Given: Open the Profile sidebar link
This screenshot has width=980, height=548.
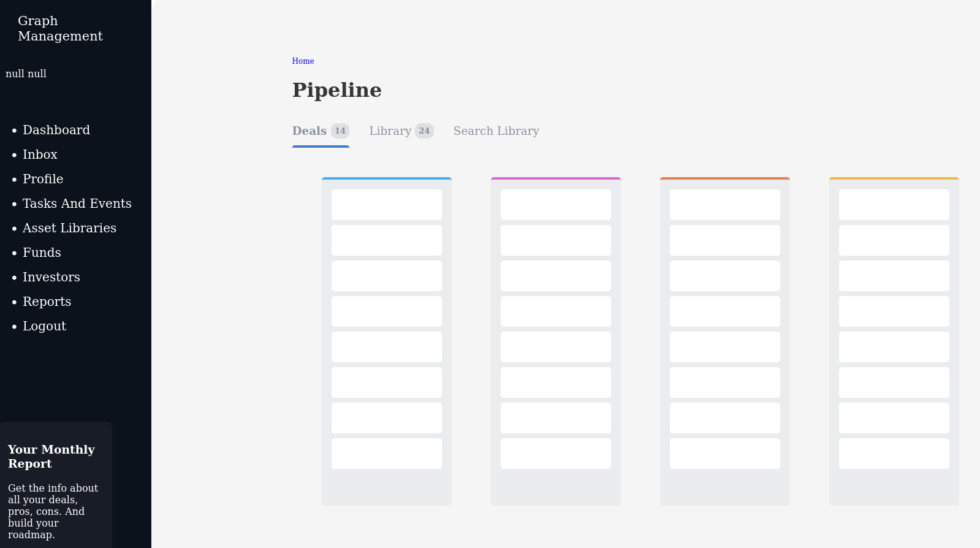Looking at the screenshot, I should pos(43,179).
